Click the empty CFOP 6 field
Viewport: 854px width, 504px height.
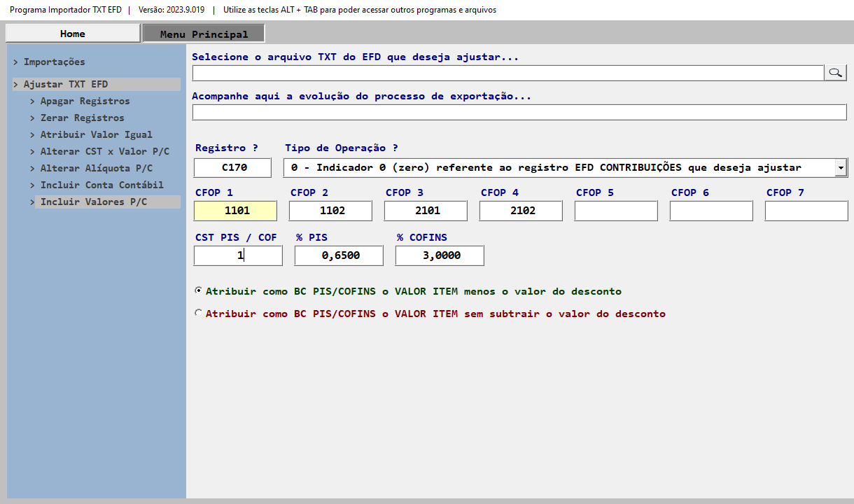(711, 211)
